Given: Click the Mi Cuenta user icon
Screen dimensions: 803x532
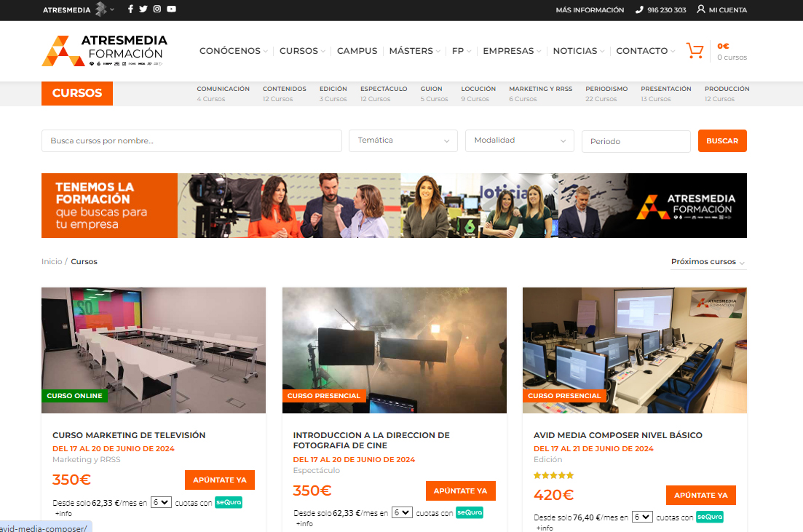Looking at the screenshot, I should [x=700, y=9].
